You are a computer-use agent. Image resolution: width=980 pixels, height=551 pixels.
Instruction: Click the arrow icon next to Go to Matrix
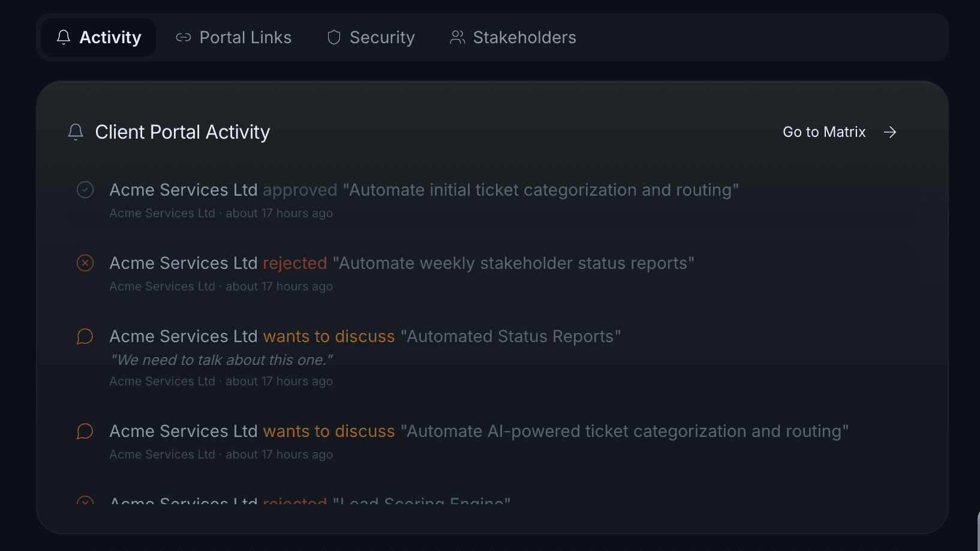890,132
